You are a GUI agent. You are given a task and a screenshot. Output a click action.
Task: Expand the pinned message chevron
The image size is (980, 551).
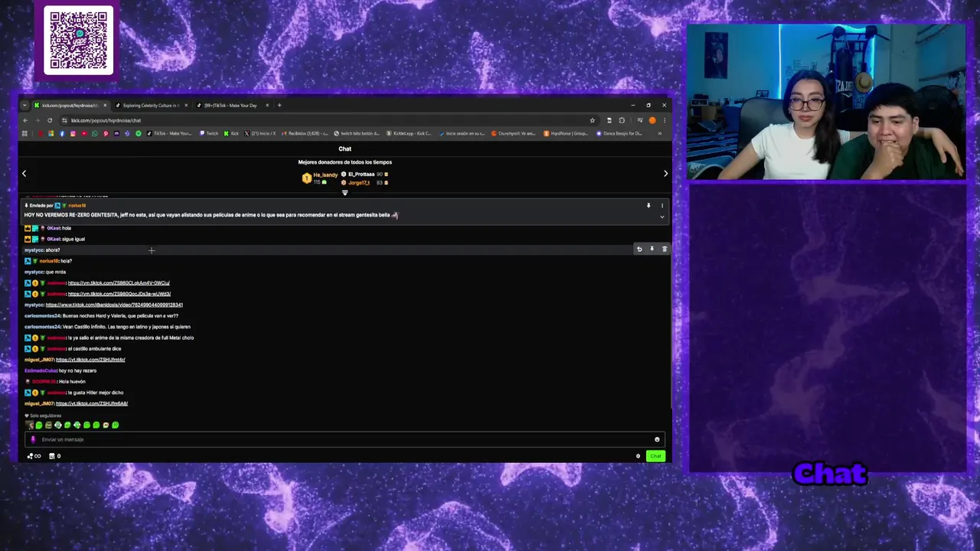[x=662, y=217]
